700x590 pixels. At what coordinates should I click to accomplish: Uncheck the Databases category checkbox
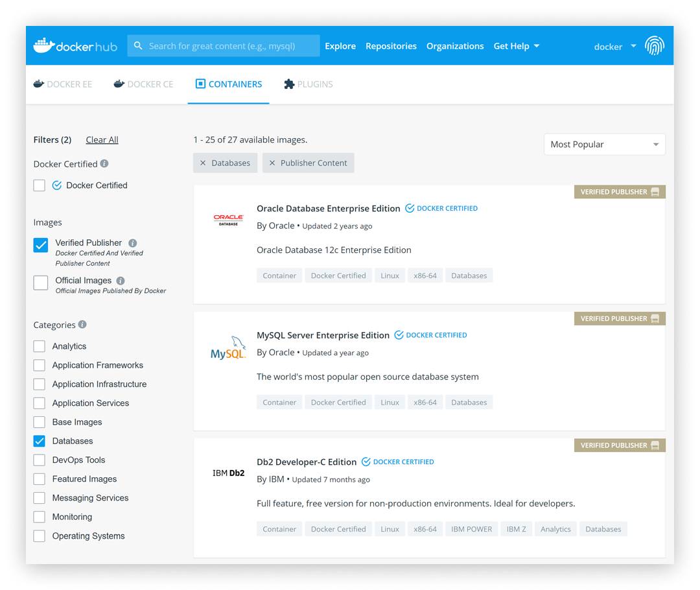point(40,442)
